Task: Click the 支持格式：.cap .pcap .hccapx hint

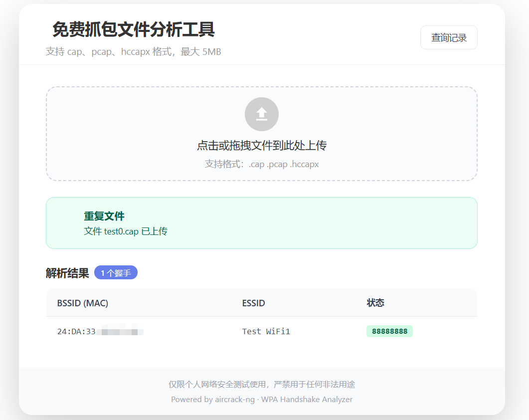Action: tap(261, 165)
